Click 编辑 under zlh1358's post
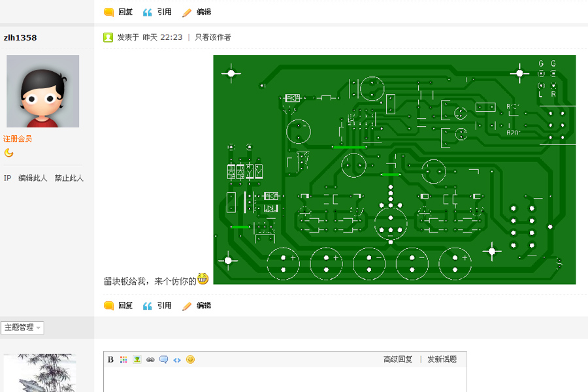 (204, 305)
